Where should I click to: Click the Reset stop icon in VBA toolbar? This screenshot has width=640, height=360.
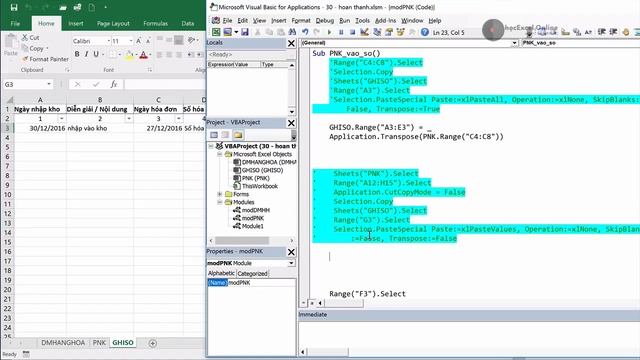[352, 32]
